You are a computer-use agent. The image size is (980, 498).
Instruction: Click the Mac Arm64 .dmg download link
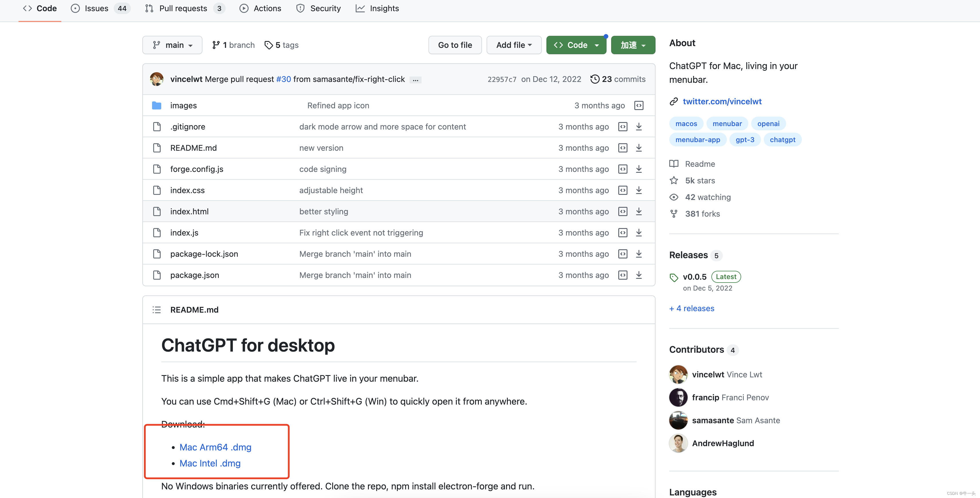point(215,446)
